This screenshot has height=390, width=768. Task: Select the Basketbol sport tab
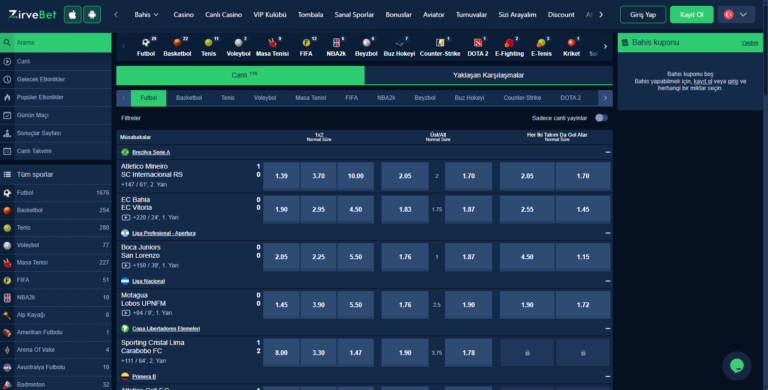point(189,98)
